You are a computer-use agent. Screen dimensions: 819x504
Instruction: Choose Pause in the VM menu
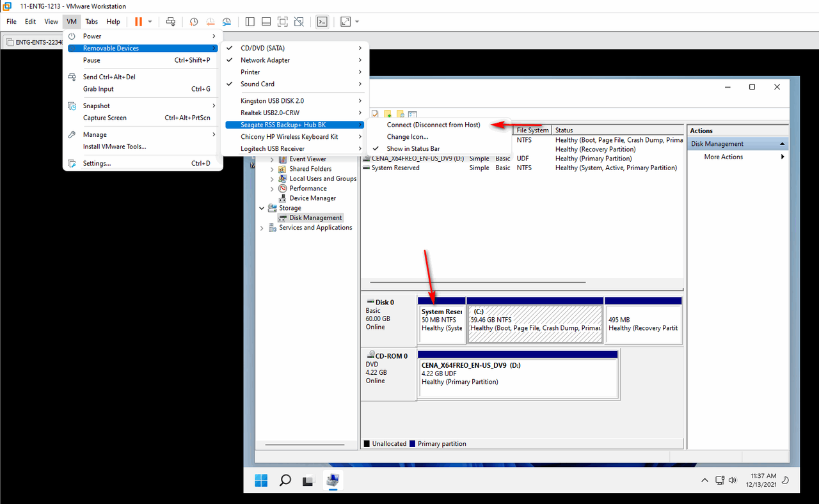pos(143,60)
